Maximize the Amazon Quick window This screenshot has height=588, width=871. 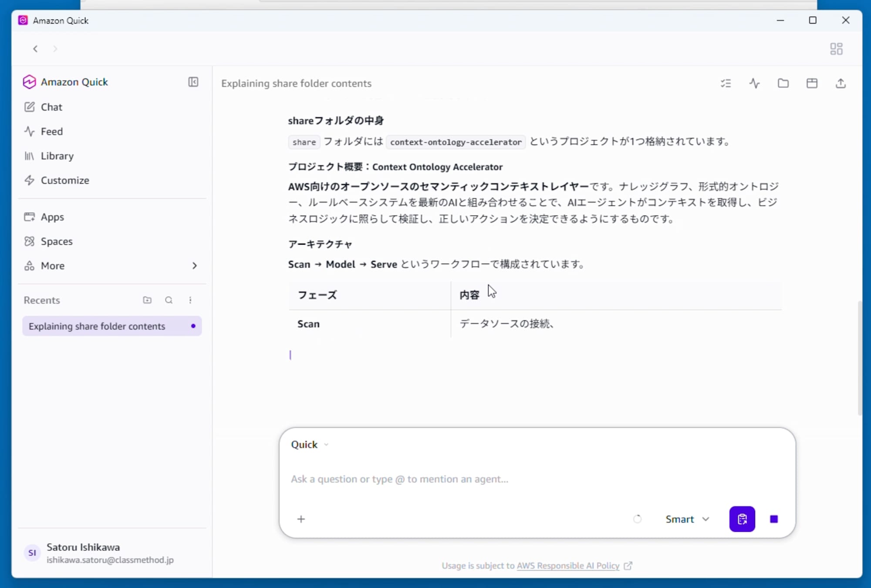[813, 20]
